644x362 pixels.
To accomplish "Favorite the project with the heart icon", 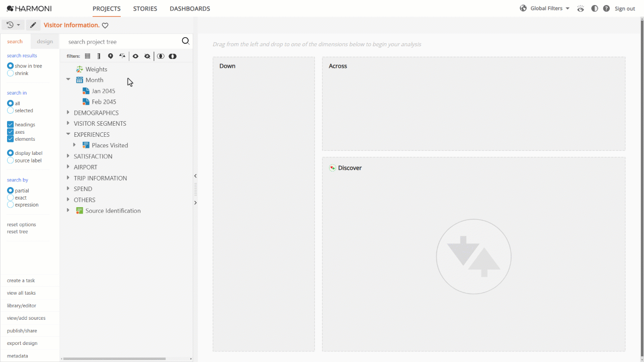I will tap(105, 25).
